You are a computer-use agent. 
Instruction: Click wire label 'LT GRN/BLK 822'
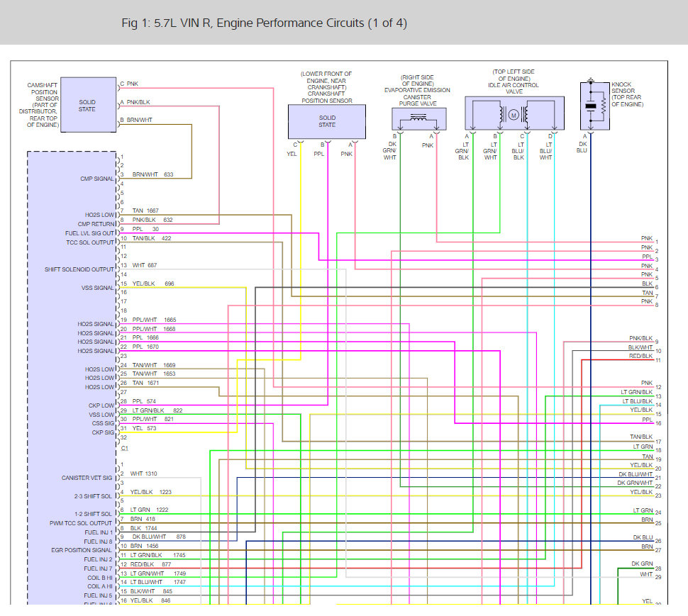157,411
